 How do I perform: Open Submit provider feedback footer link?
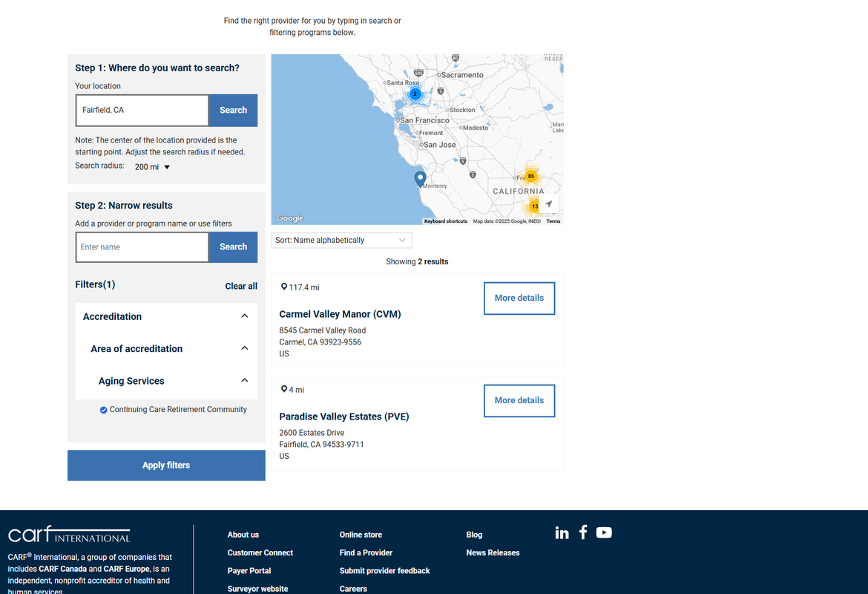385,571
